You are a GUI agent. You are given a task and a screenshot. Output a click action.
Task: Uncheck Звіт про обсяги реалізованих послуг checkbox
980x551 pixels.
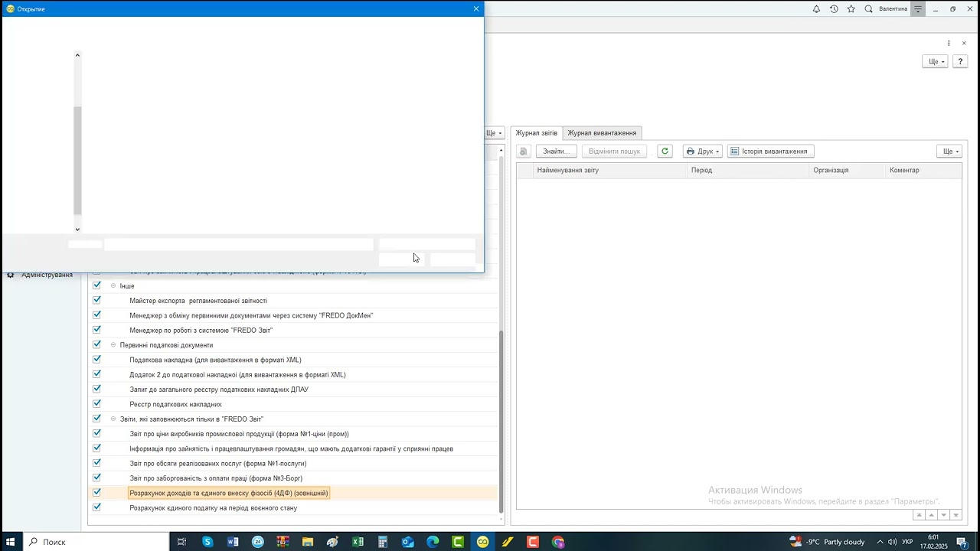pyautogui.click(x=96, y=463)
